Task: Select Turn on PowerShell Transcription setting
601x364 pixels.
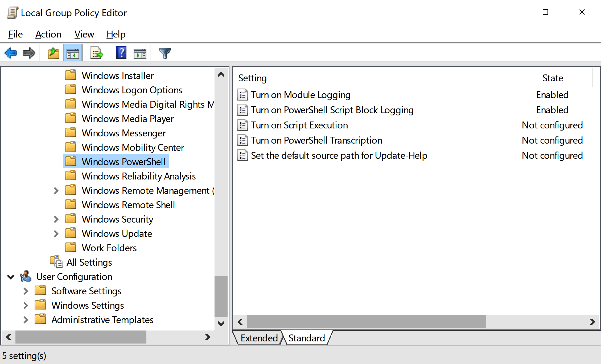Action: pyautogui.click(x=316, y=140)
